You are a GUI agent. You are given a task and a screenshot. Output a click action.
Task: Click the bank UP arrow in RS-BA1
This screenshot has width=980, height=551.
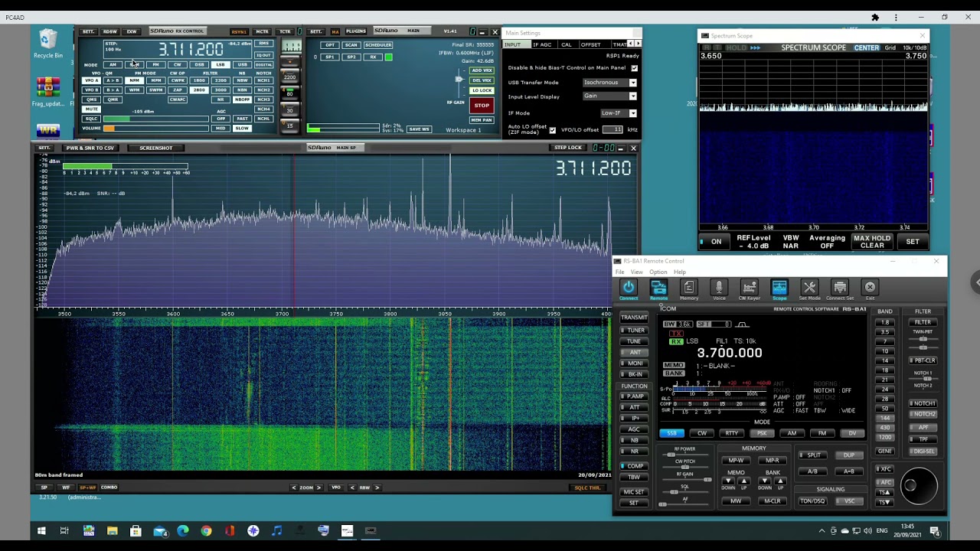click(780, 482)
